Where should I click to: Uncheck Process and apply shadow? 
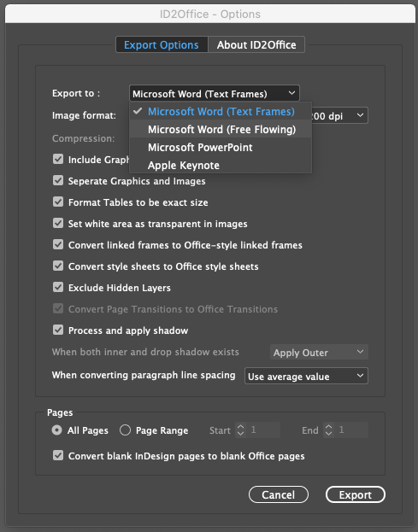(58, 330)
